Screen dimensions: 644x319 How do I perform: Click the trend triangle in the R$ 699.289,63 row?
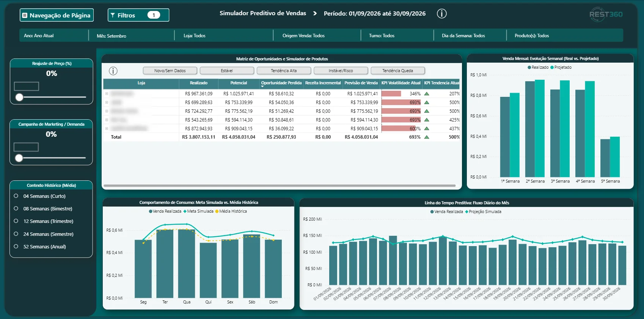[x=427, y=103]
